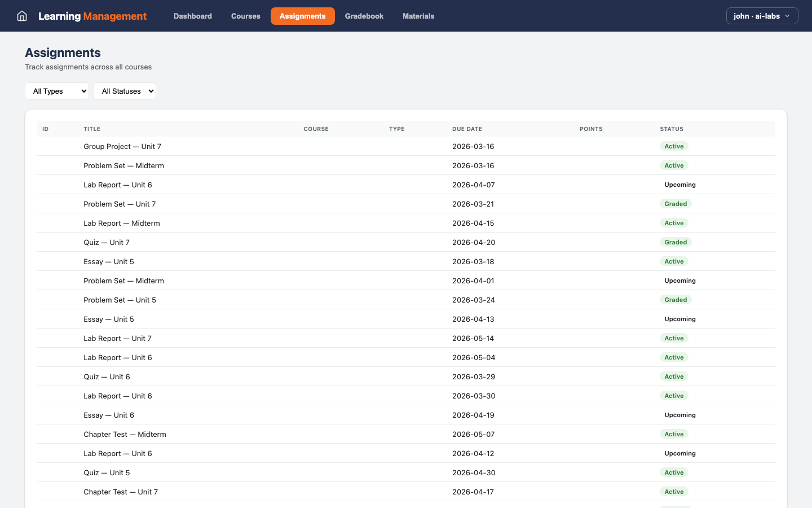Click the "Problem Set — Midterm" row
The height and width of the screenshot is (508, 812).
[x=123, y=165]
